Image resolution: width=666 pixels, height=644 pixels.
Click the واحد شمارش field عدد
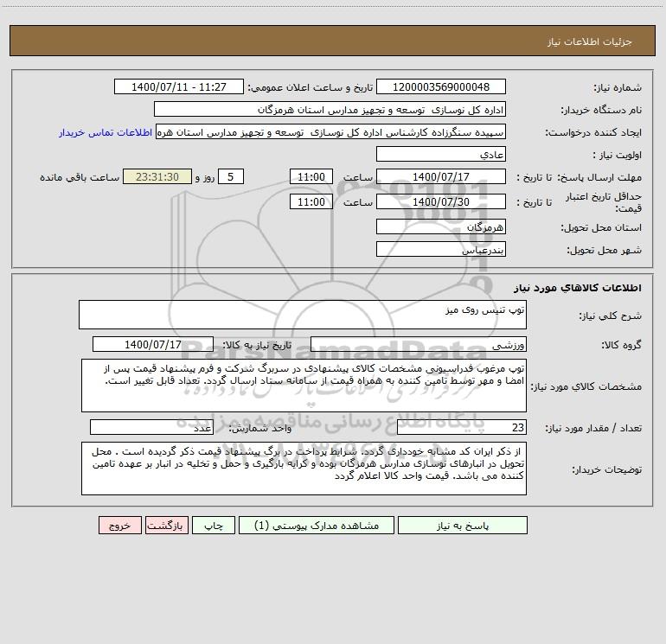coord(151,427)
